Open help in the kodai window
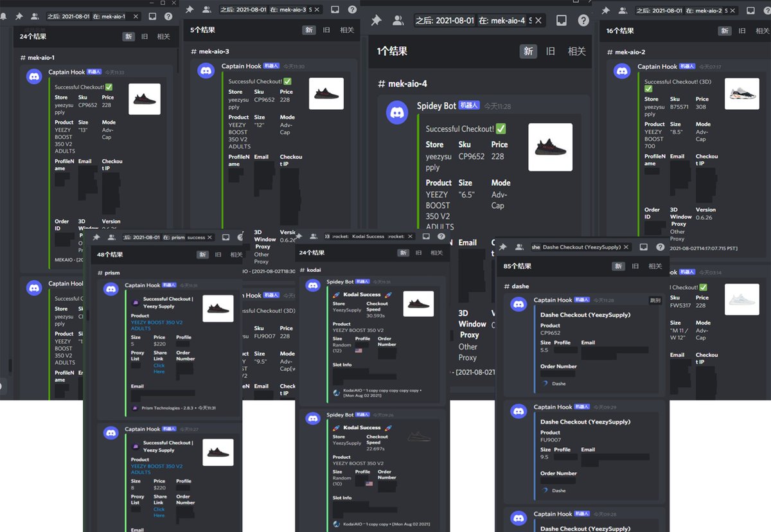 [441, 236]
